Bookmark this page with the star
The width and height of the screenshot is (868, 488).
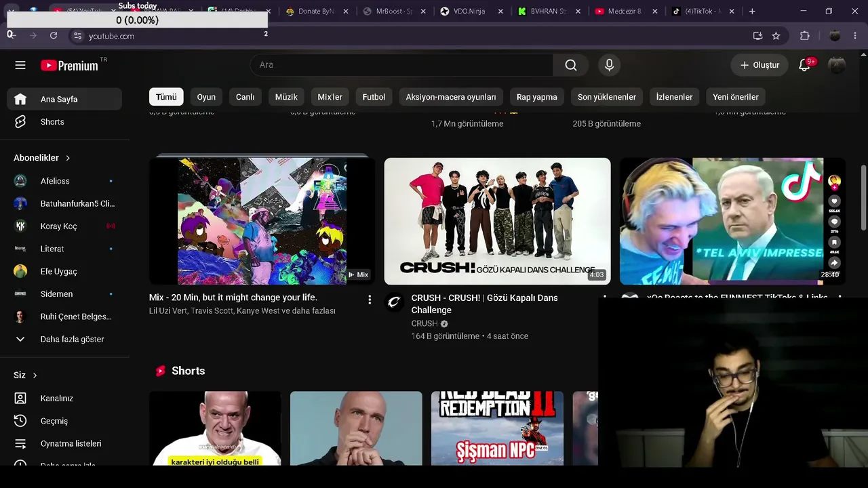click(776, 36)
